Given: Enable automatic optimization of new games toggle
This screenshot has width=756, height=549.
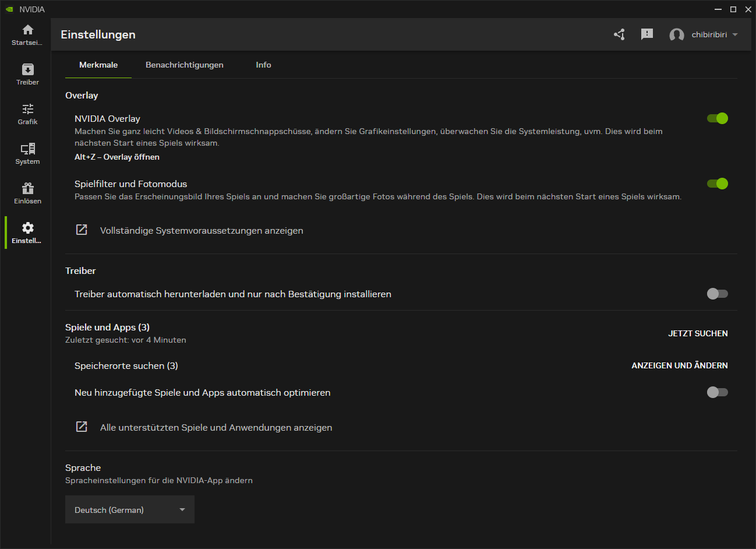Looking at the screenshot, I should [718, 392].
